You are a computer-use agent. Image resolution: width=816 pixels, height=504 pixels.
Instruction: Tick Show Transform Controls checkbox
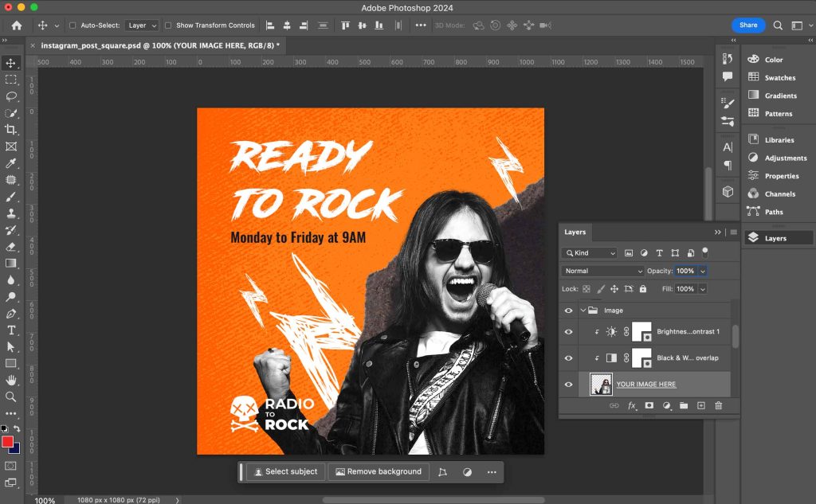pos(168,25)
